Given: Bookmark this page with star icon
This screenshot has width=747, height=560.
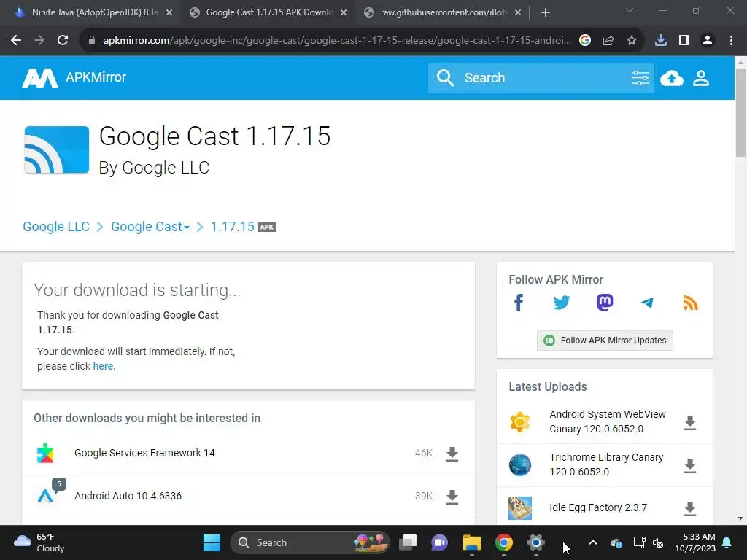Looking at the screenshot, I should tap(632, 41).
